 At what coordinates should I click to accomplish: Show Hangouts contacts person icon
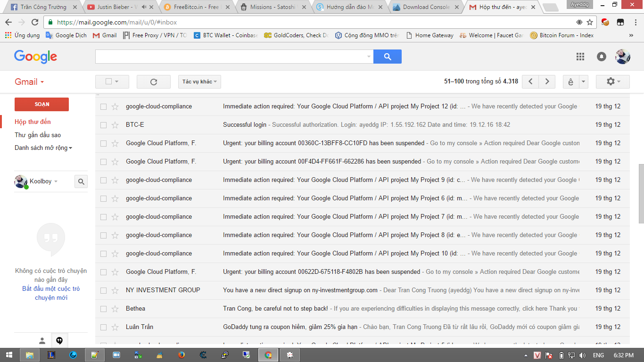42,340
